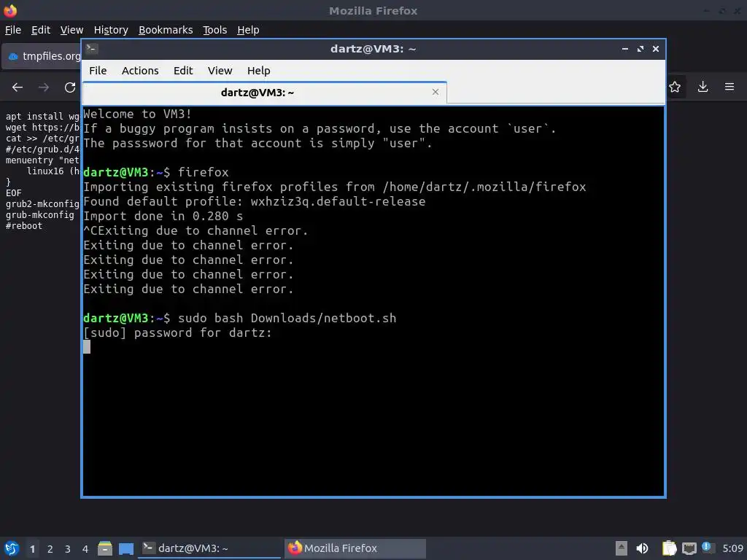
Task: Open the clipboard manager tray icon
Action: pos(669,548)
